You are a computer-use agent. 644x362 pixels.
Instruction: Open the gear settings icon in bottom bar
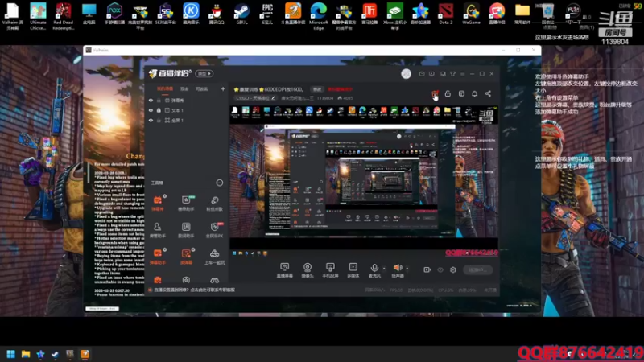click(x=453, y=269)
